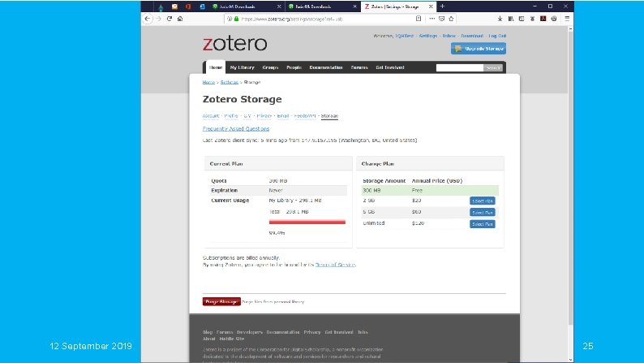Open the Email settings tab
Screen dimensions: 644x363
[x=282, y=116]
